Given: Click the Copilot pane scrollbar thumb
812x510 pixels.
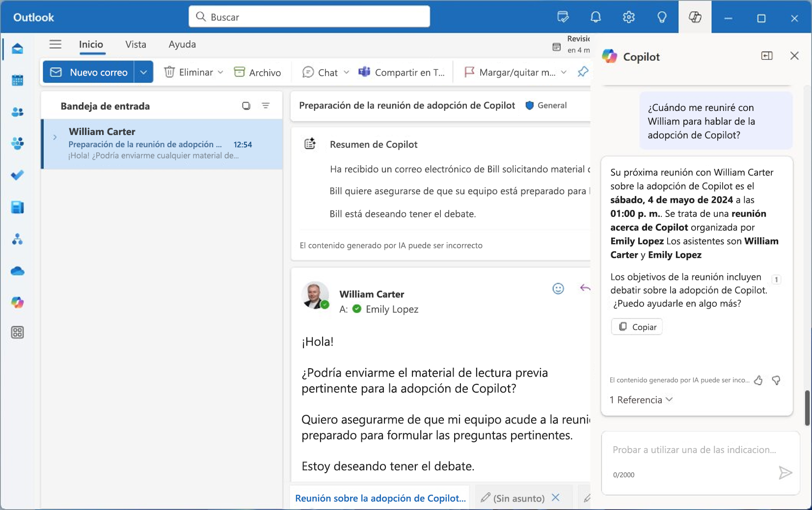Looking at the screenshot, I should [807, 408].
